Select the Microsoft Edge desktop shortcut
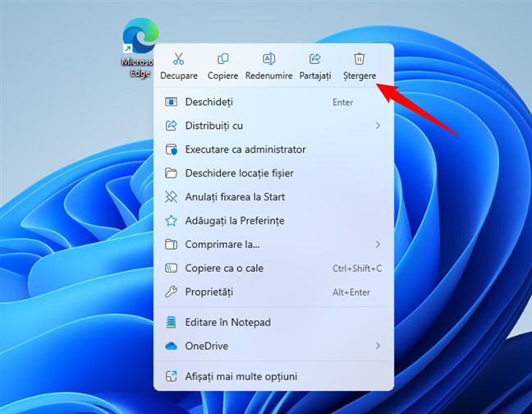The height and width of the screenshot is (414, 532). coord(140,48)
